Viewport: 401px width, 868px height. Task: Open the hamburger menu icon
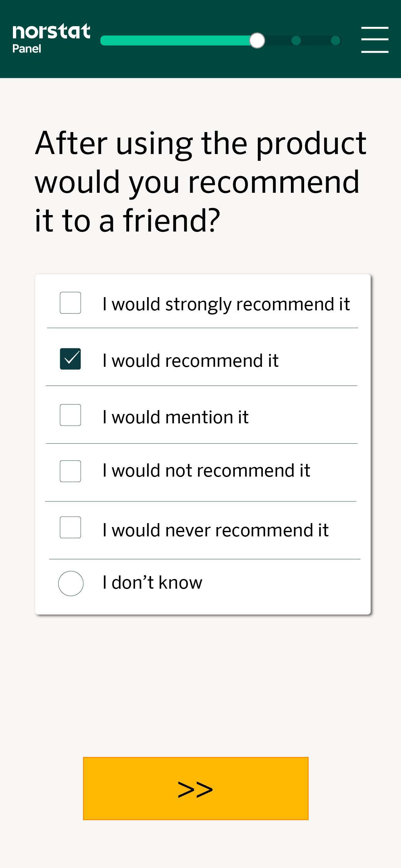tap(375, 40)
